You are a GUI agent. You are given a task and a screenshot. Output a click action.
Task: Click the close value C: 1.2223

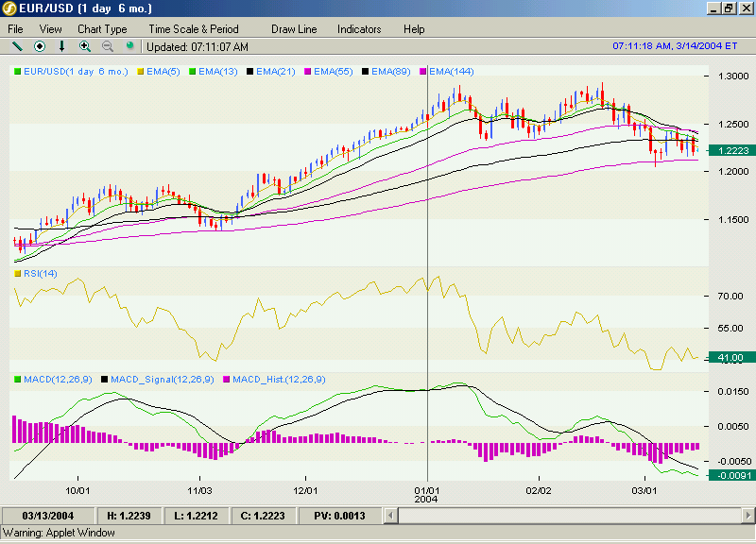[x=263, y=516]
